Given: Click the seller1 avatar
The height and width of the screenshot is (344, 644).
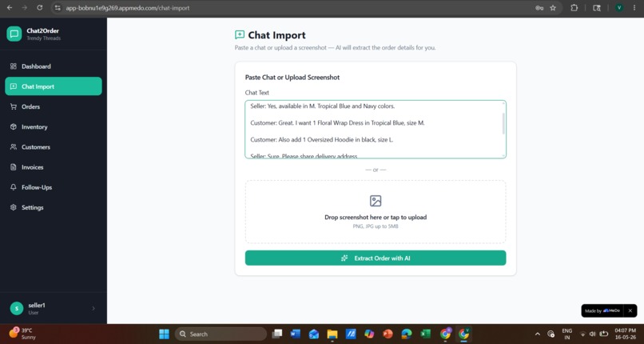Looking at the screenshot, I should click(x=17, y=308).
